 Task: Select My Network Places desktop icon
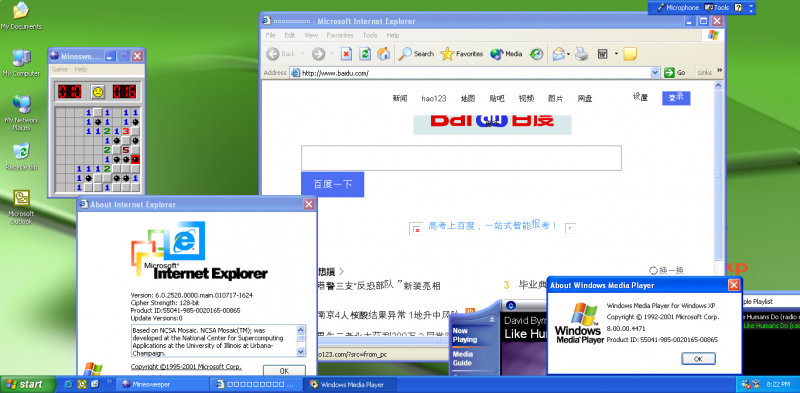(21, 112)
